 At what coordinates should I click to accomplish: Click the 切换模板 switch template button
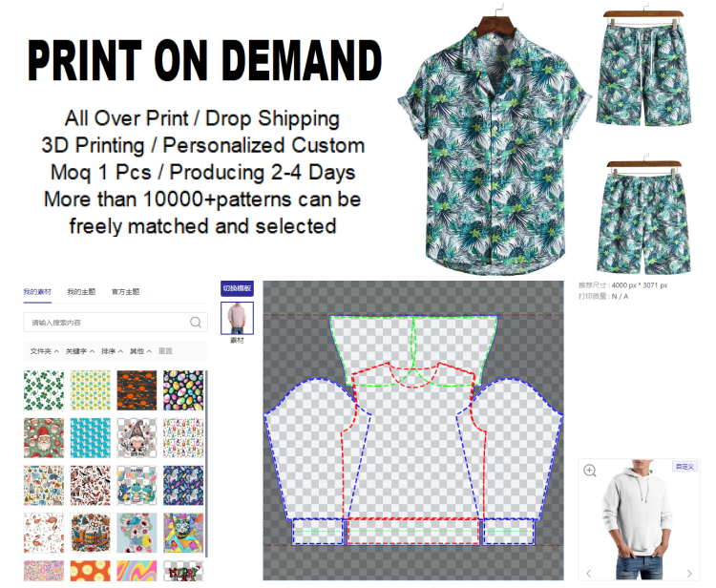click(237, 288)
